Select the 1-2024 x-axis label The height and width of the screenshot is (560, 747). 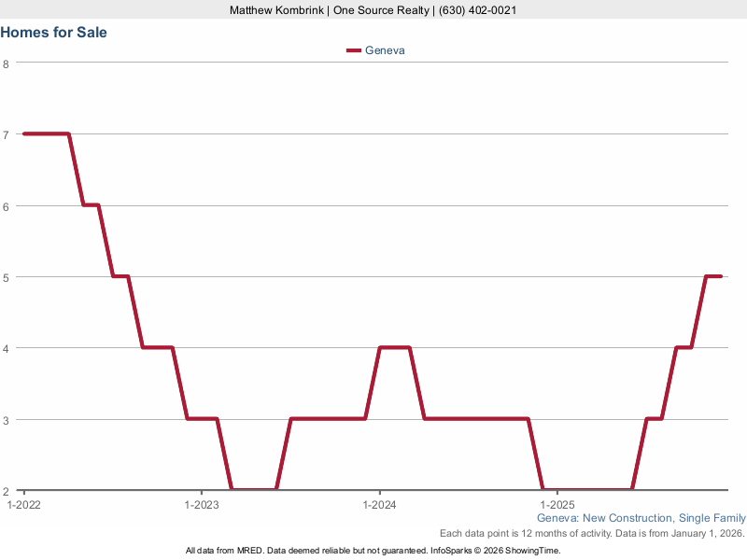(379, 504)
